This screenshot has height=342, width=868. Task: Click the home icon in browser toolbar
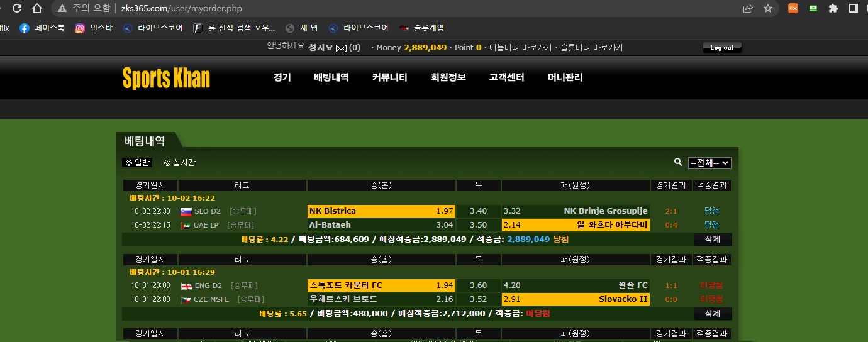38,9
